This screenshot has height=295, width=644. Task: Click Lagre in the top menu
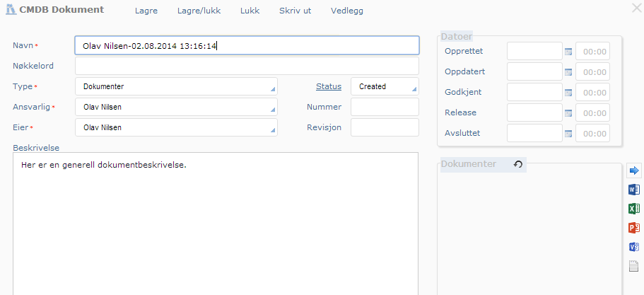[x=146, y=11]
